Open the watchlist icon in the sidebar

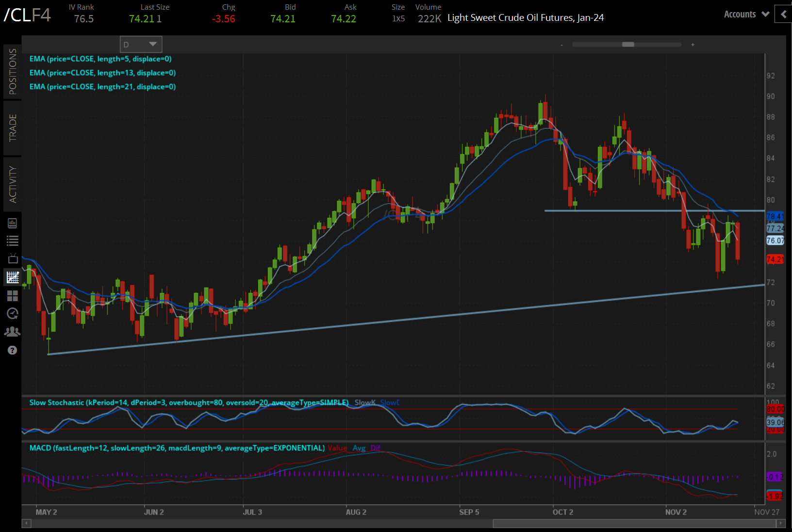coord(13,240)
